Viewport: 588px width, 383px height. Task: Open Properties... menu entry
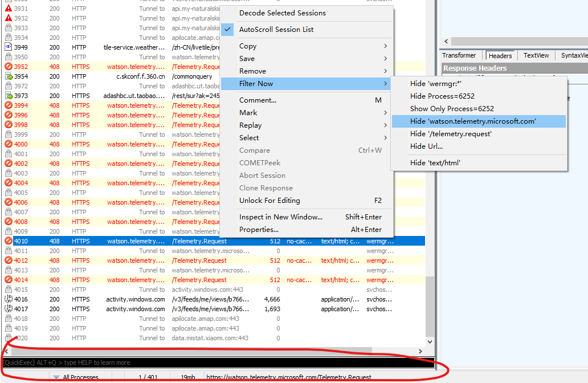(x=307, y=230)
